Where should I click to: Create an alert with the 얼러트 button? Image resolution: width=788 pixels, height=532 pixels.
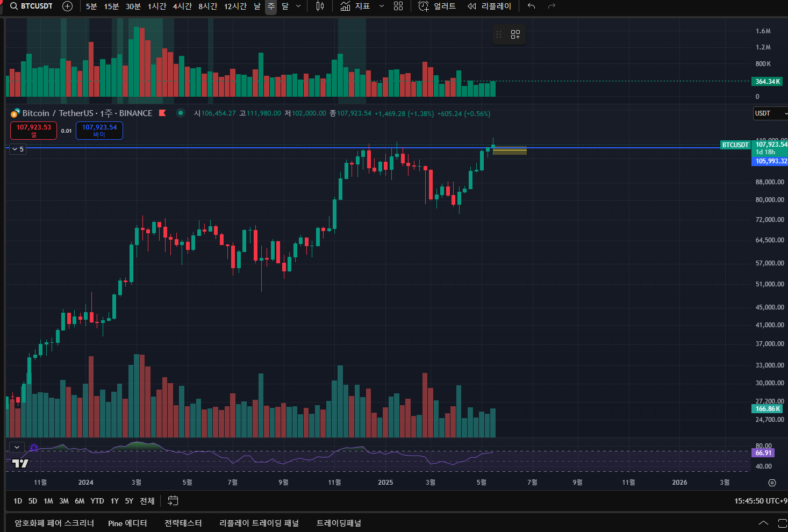(x=437, y=6)
